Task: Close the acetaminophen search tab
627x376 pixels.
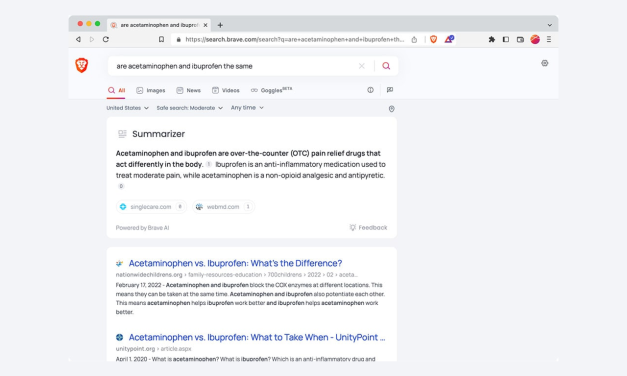Action: [205, 25]
